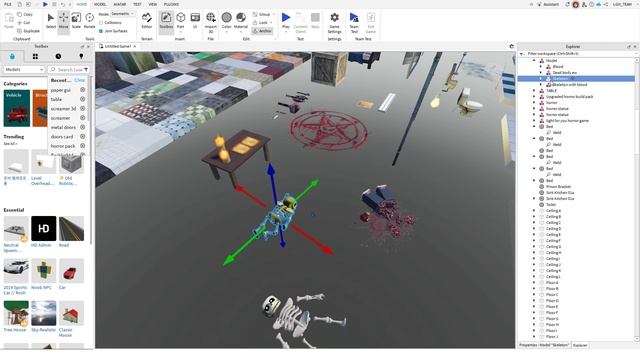640x360 pixels.
Task: Select the Rotate tool
Action: click(89, 21)
